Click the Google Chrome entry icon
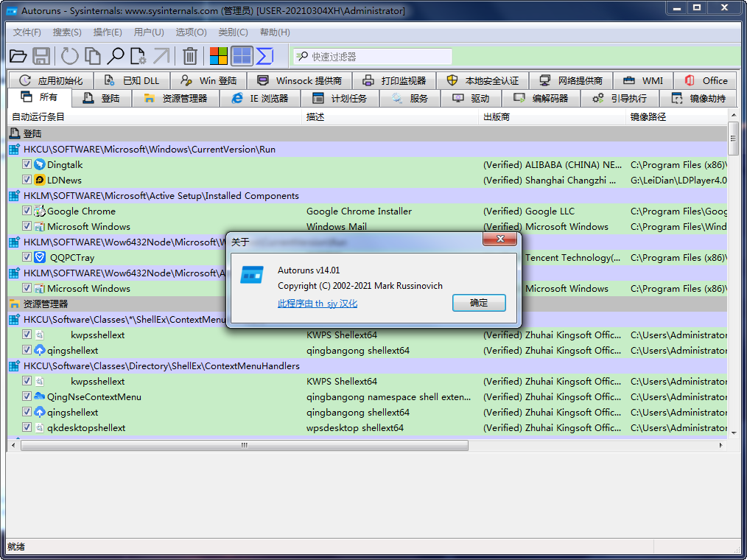The width and height of the screenshot is (747, 560). click(x=40, y=211)
